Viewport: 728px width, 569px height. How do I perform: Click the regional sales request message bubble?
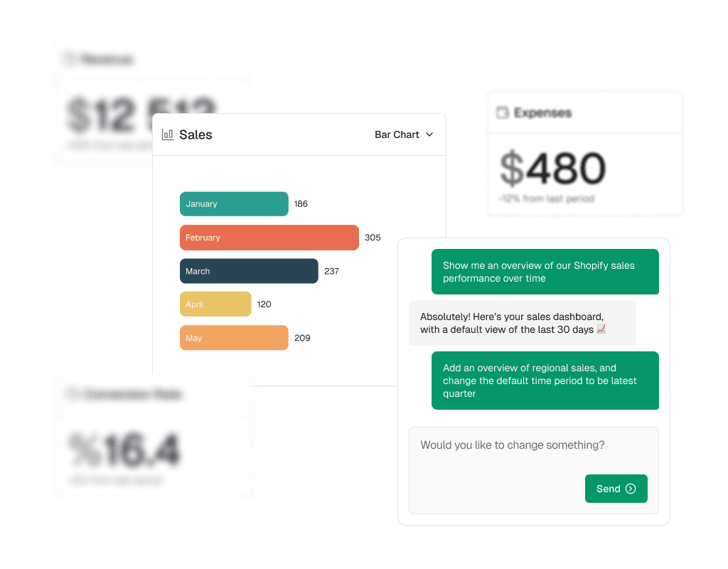pyautogui.click(x=545, y=381)
